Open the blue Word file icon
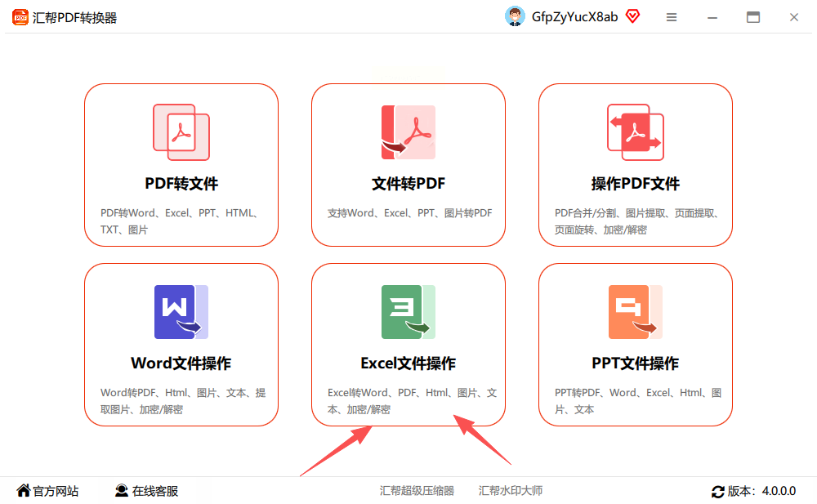The width and height of the screenshot is (817, 504). [x=181, y=312]
